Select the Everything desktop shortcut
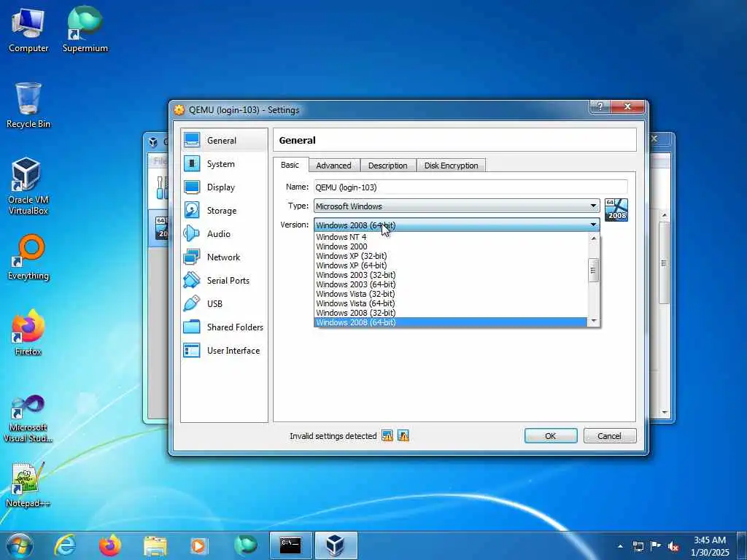The height and width of the screenshot is (560, 747). coord(28,257)
